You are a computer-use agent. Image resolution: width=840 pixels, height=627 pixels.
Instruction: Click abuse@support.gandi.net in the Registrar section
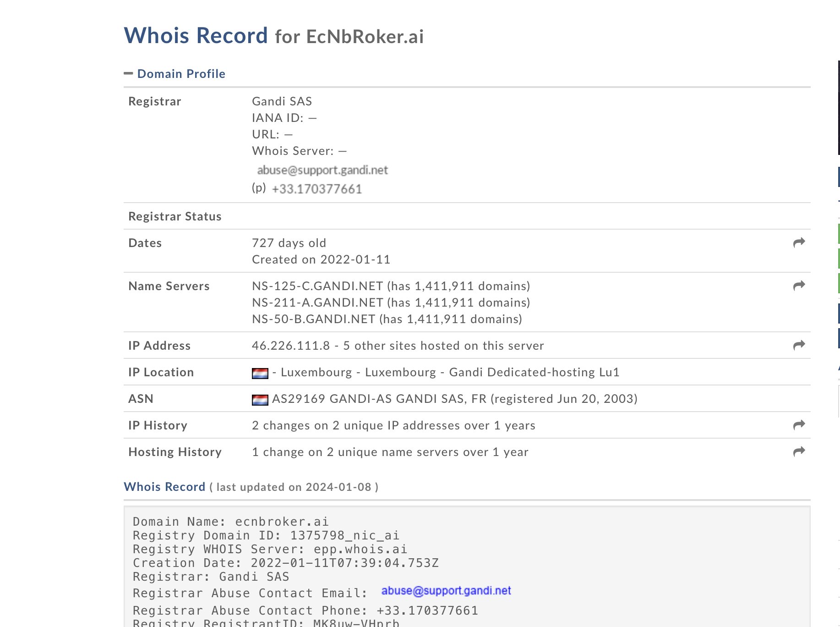[x=322, y=170]
